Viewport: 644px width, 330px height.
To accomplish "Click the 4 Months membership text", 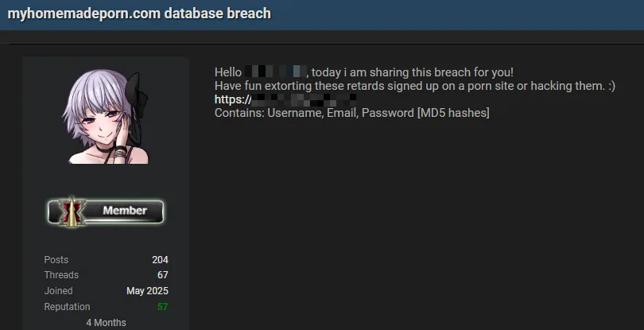I will (x=106, y=323).
